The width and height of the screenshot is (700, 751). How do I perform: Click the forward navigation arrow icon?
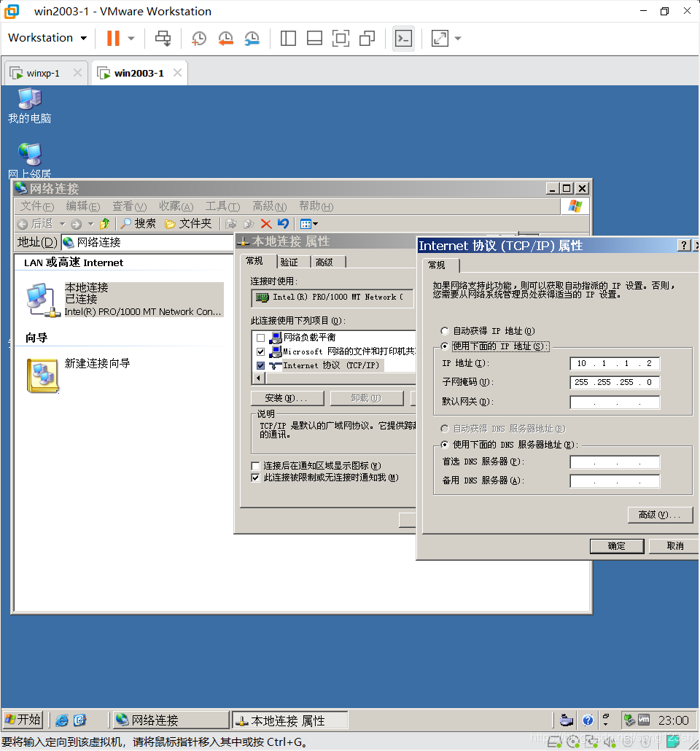tap(76, 224)
